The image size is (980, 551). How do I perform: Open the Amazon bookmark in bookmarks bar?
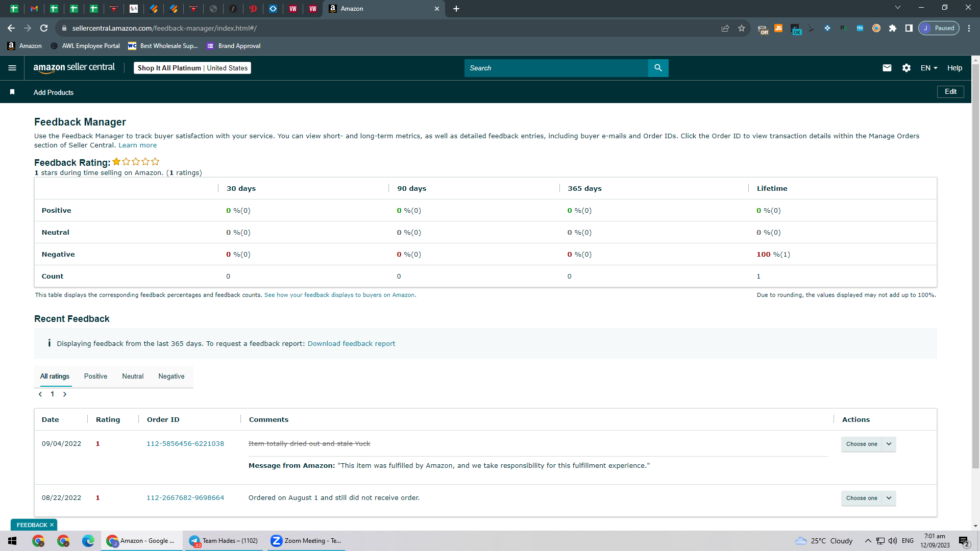pyautogui.click(x=24, y=46)
